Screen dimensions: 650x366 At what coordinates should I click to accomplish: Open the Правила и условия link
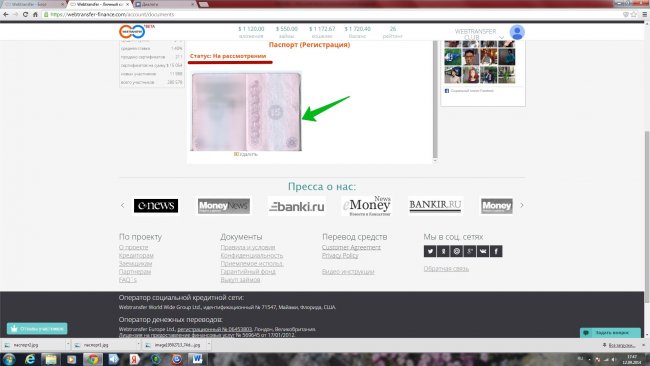tap(248, 247)
